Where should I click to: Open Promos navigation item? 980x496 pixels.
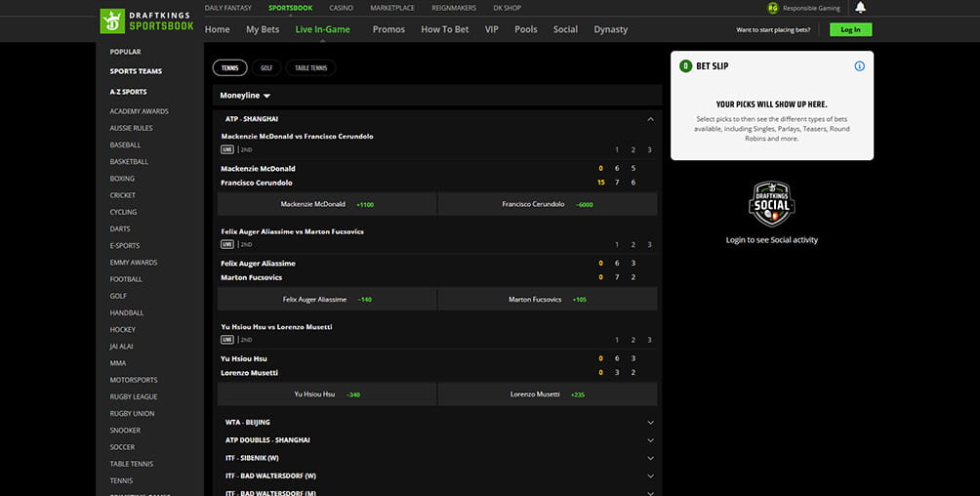[388, 29]
